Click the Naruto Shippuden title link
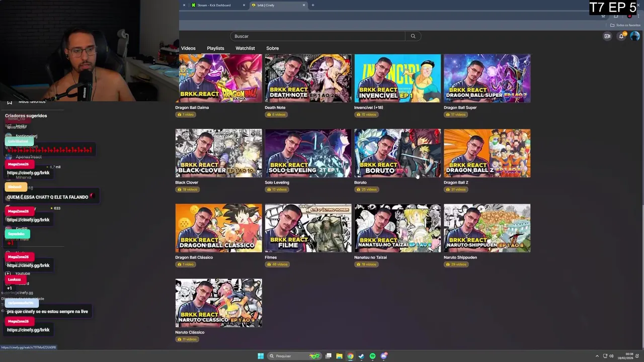The height and width of the screenshot is (362, 644). (460, 257)
